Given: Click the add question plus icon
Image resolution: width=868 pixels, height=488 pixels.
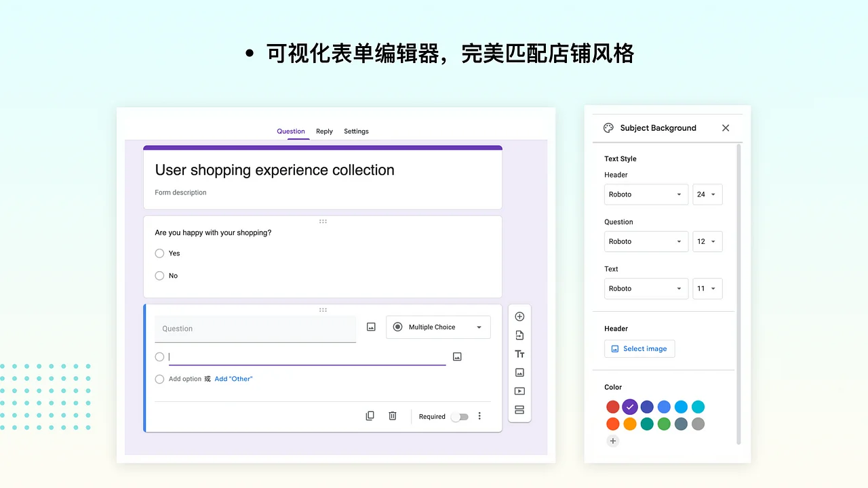Looking at the screenshot, I should coord(519,317).
